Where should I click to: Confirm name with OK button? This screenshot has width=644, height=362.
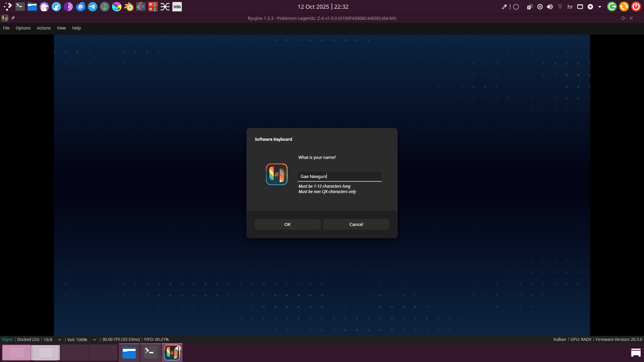click(287, 225)
